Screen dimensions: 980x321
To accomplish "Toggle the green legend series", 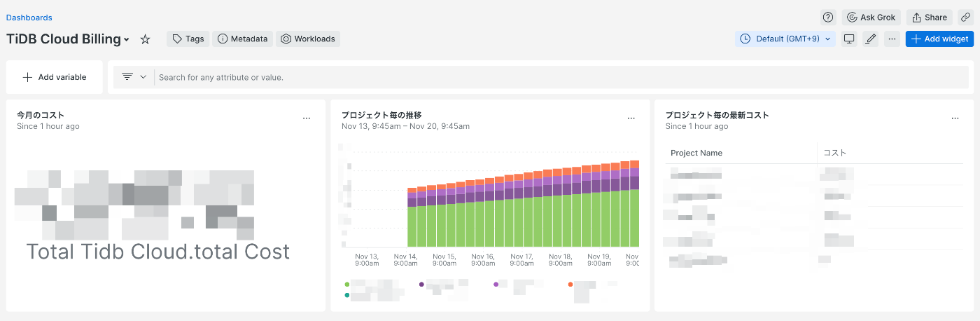I will pos(347,285).
